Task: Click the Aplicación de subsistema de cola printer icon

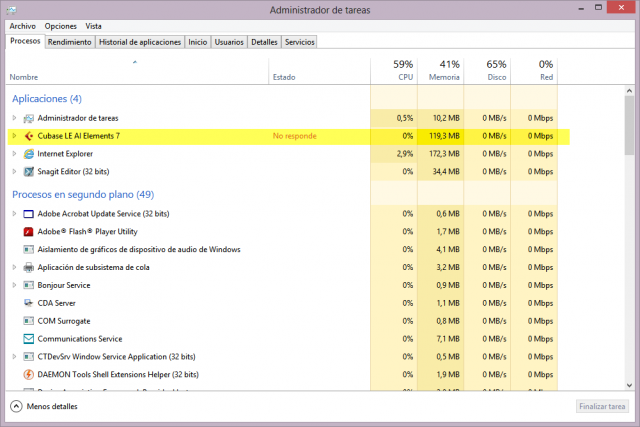Action: (x=29, y=267)
